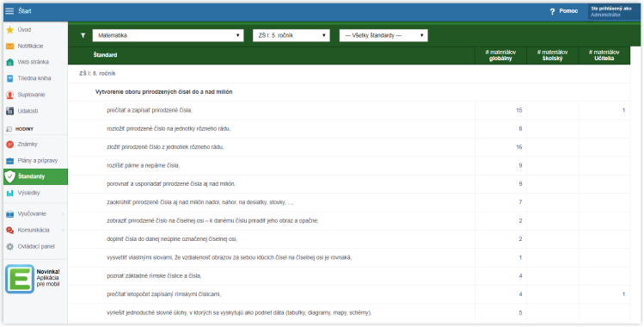Click the HODINY section header icon
The height and width of the screenshot is (327, 644).
pos(9,129)
